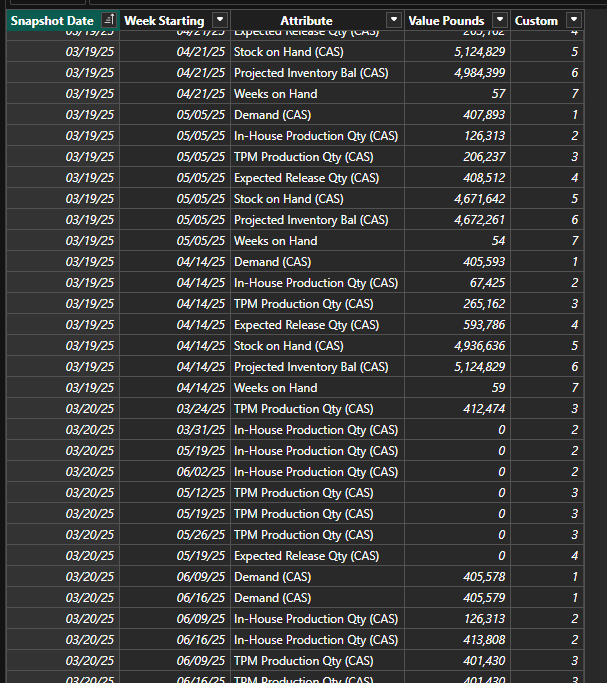Viewport: 607px width, 683px height.
Task: Select the Expected Release value 593,786
Action: click(x=484, y=325)
